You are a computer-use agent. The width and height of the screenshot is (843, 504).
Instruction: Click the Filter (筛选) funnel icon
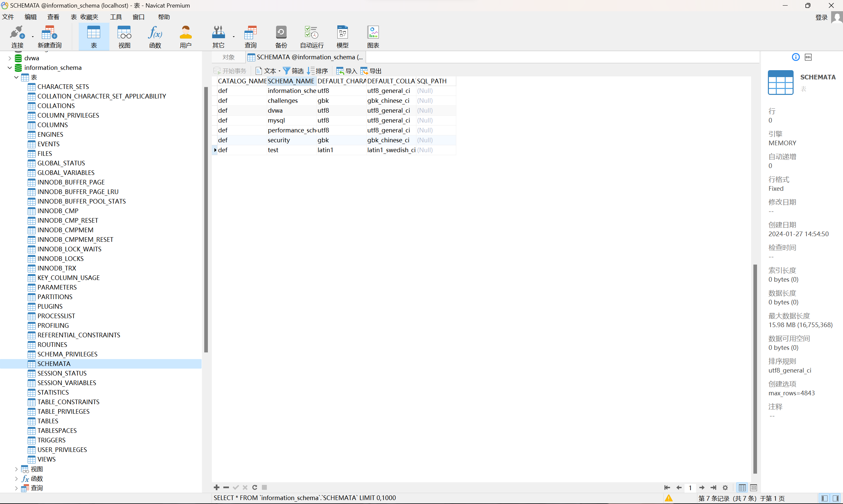pyautogui.click(x=287, y=70)
